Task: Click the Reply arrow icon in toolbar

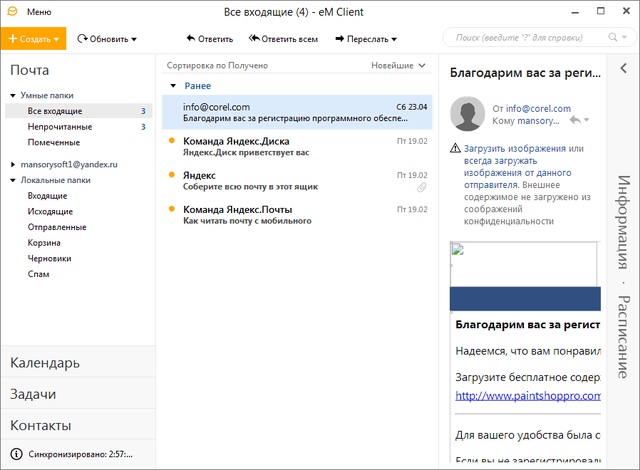Action: coord(190,39)
